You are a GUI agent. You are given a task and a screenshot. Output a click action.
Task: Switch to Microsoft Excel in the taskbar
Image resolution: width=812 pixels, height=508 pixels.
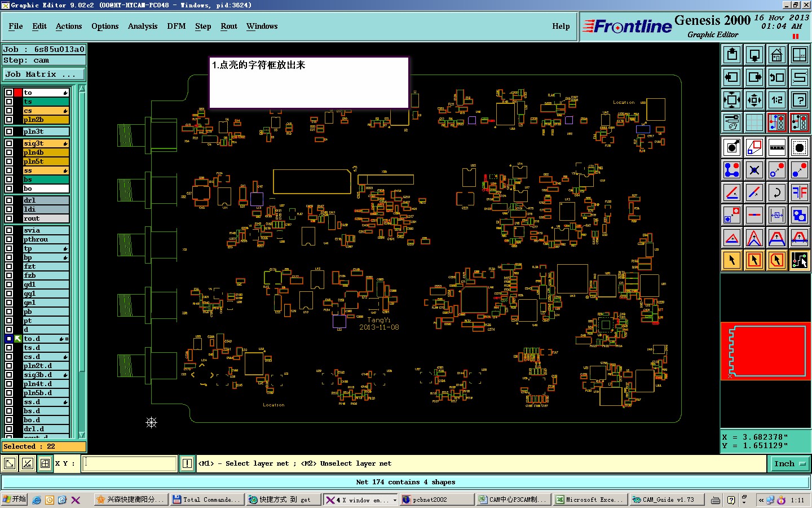click(x=590, y=500)
